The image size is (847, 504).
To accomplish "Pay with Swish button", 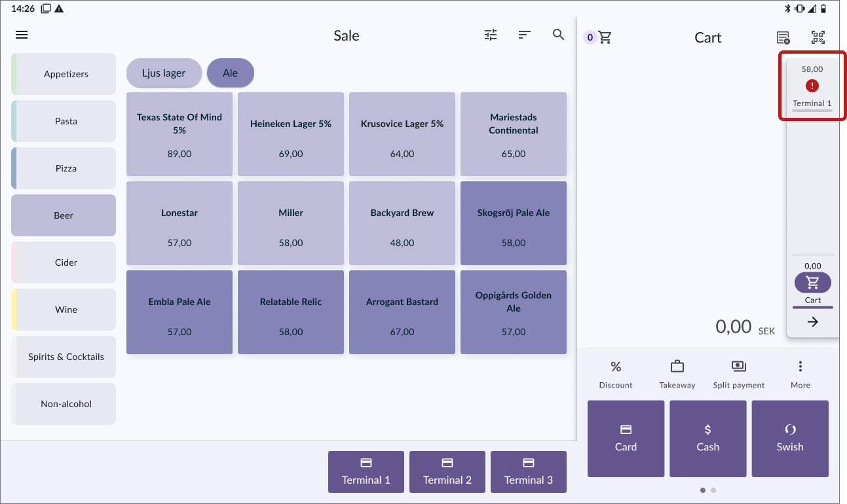I will click(790, 439).
